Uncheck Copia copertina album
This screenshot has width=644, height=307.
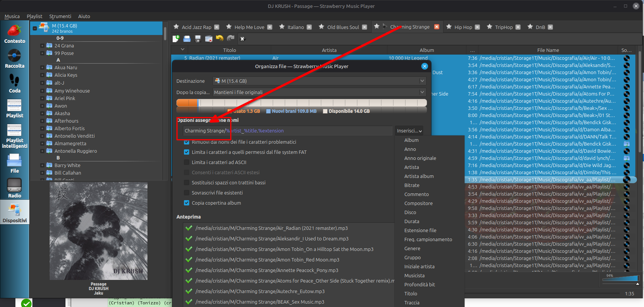click(187, 203)
